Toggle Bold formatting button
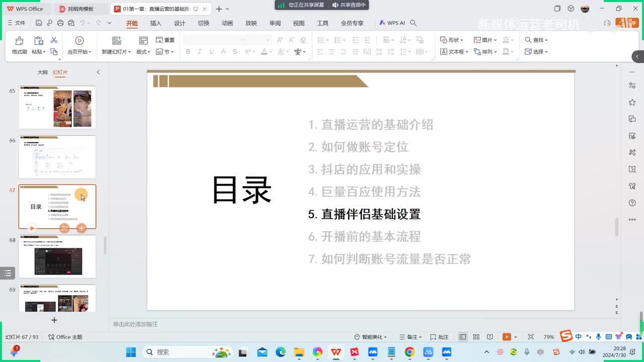Image resolution: width=644 pixels, height=362 pixels. pyautogui.click(x=188, y=52)
